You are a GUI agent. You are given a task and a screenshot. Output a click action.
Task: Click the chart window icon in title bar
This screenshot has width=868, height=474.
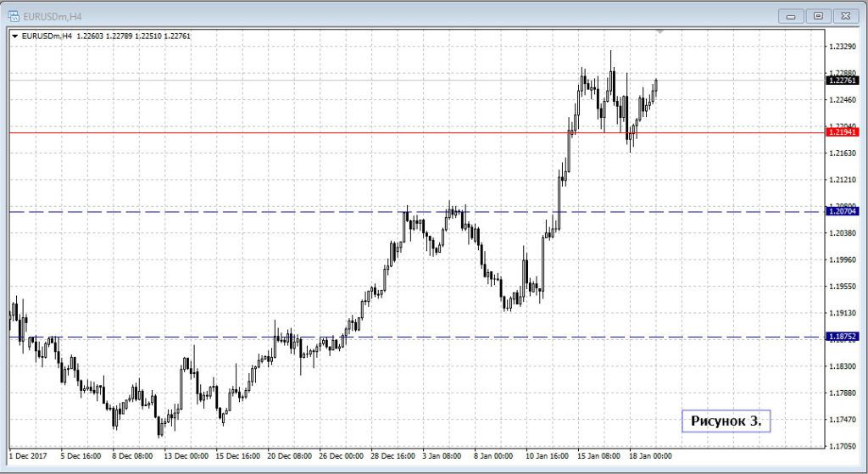pos(14,14)
